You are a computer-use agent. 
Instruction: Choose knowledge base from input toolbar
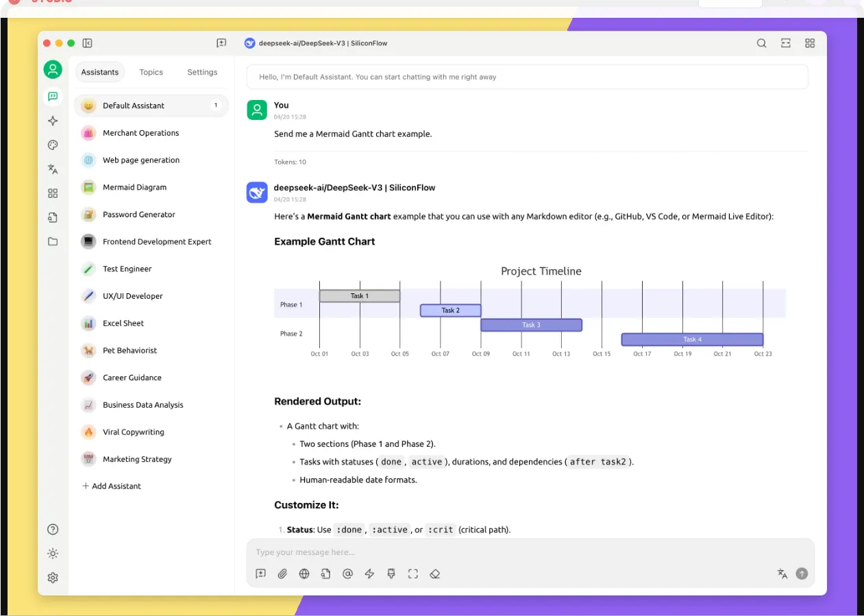pos(326,574)
